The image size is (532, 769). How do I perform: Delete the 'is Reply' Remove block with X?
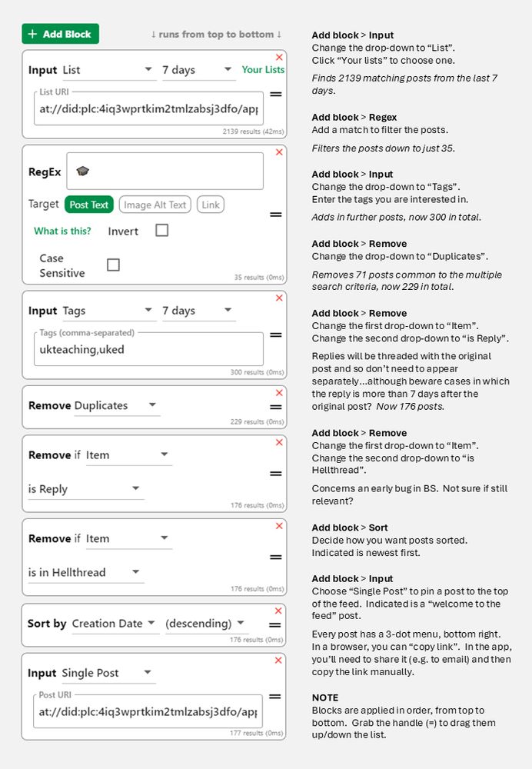[279, 442]
